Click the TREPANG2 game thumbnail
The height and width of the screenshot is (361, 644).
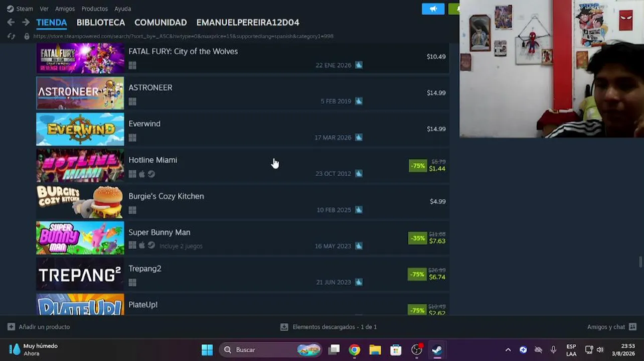point(80,274)
